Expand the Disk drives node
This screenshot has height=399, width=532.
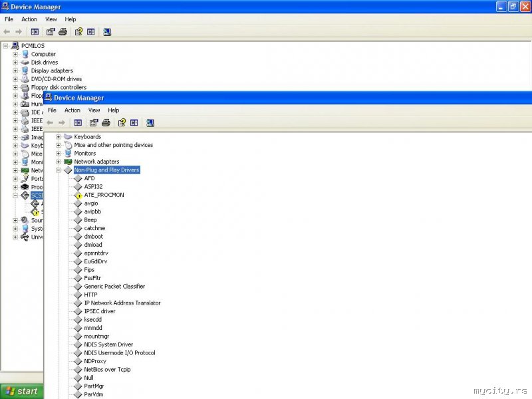15,63
